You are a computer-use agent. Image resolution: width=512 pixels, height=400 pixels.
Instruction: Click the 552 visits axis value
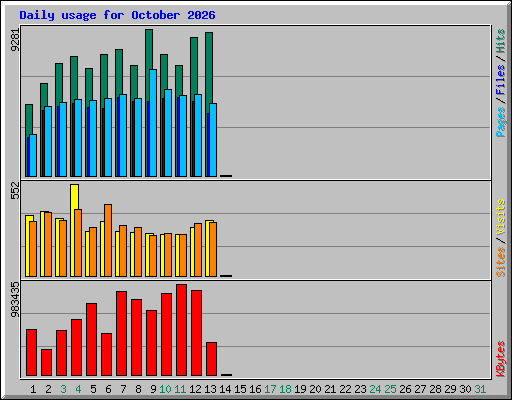point(15,191)
